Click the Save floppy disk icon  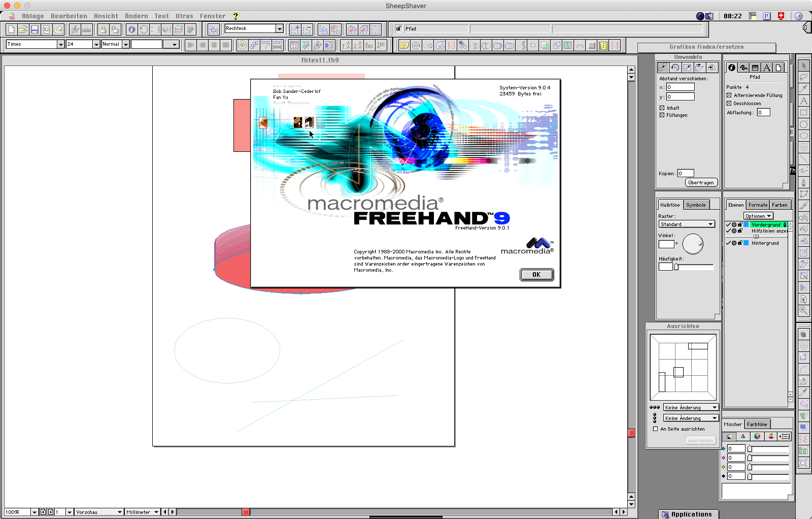pos(35,29)
